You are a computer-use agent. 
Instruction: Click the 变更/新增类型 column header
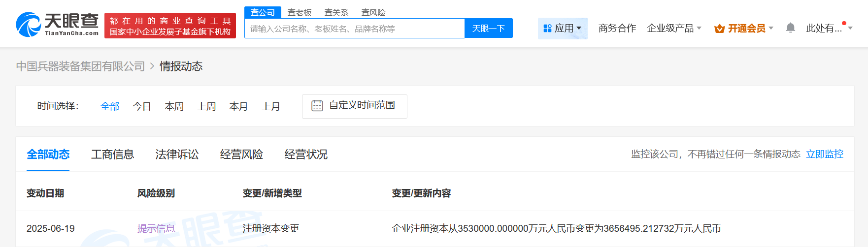pyautogui.click(x=272, y=193)
